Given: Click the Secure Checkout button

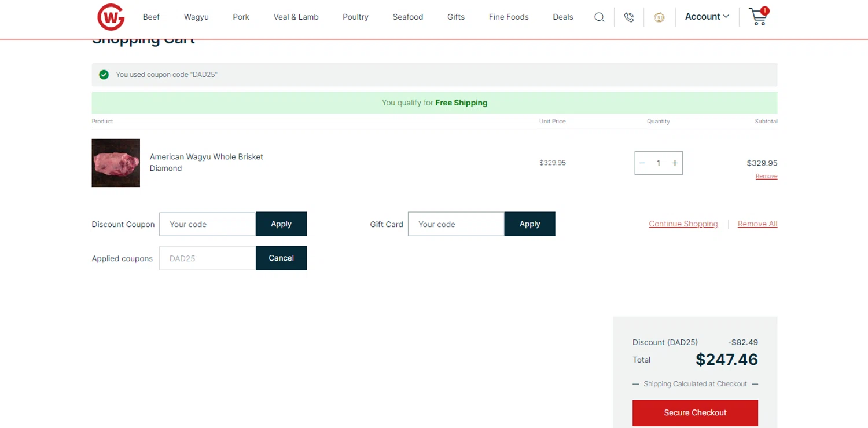Looking at the screenshot, I should click(695, 413).
